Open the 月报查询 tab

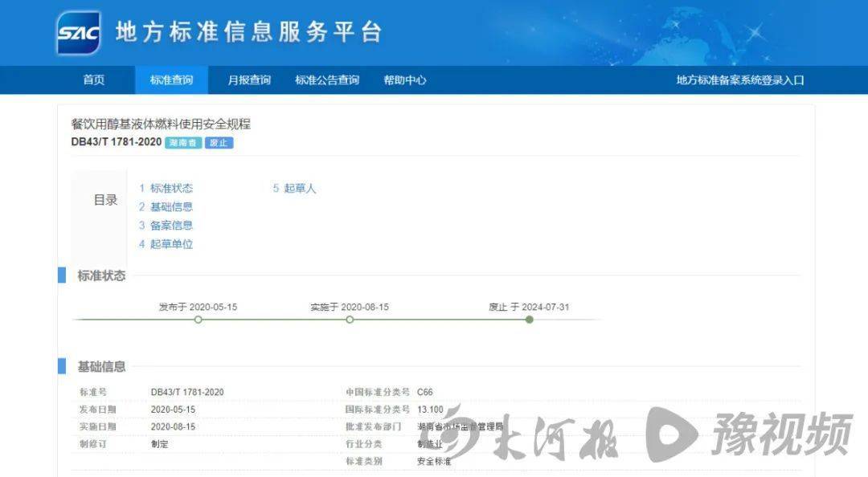[250, 80]
